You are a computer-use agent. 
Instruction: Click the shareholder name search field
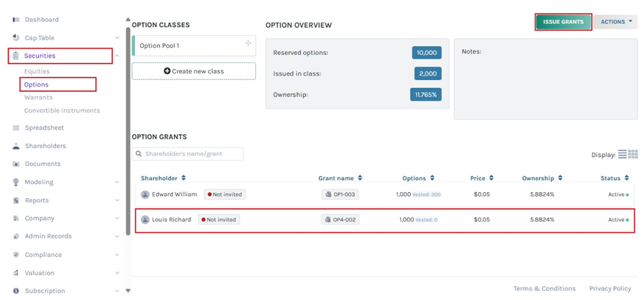point(188,154)
